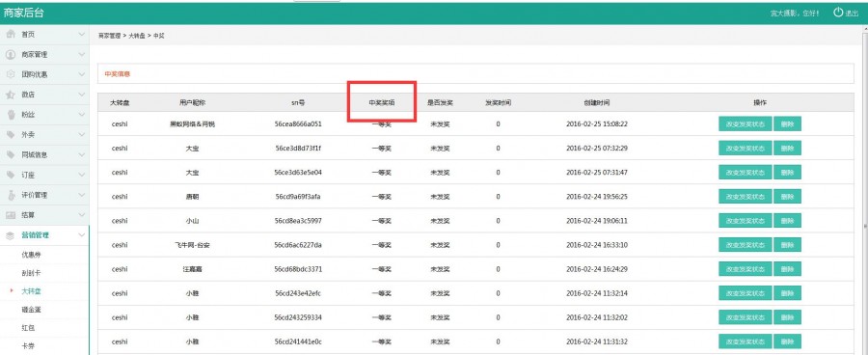
Task: Open the 卡券 submenu item
Action: click(28, 345)
